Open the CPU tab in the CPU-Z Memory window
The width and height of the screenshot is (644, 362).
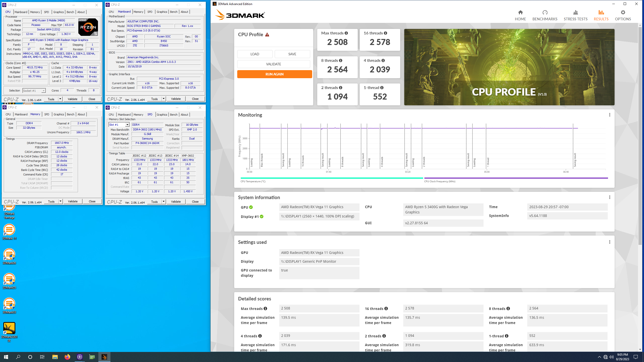(x=8, y=114)
